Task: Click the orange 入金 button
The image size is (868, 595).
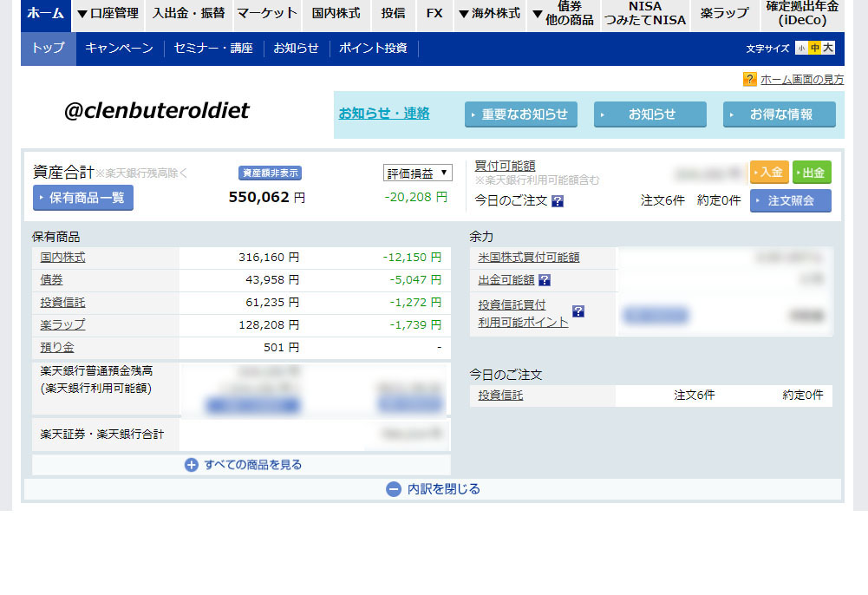Action: click(x=769, y=172)
